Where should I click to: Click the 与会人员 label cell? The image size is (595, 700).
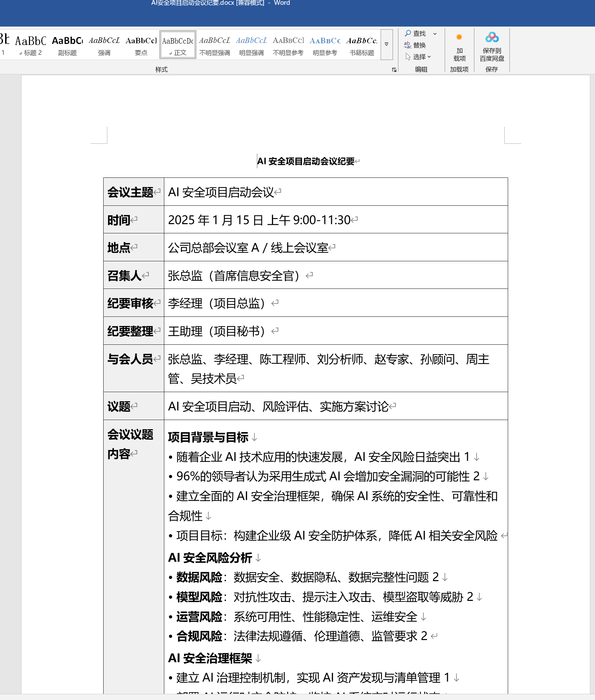tap(134, 368)
